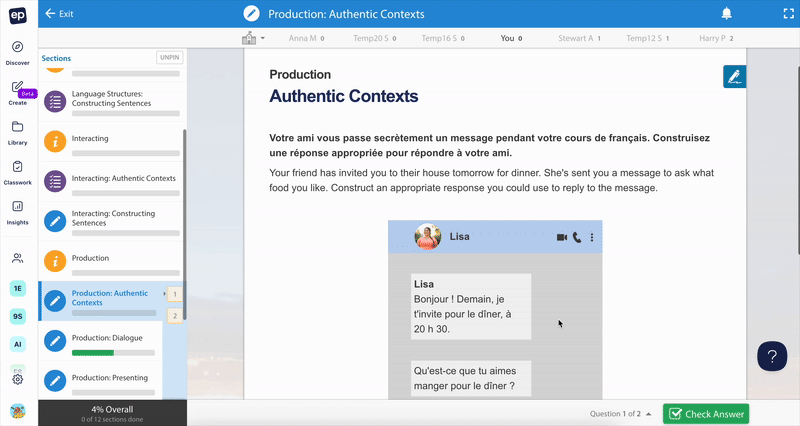Viewport: 800px width, 426px height.
Task: Go to Classwork in sidebar
Action: (18, 172)
